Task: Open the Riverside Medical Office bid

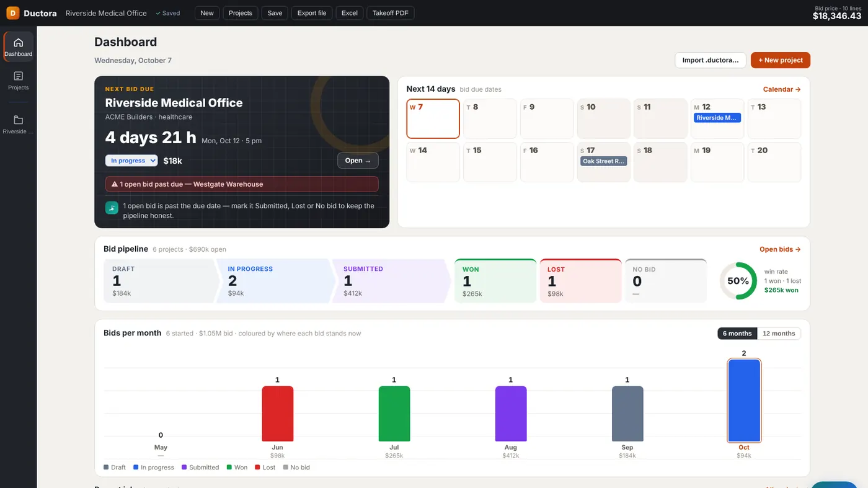Action: (x=358, y=161)
